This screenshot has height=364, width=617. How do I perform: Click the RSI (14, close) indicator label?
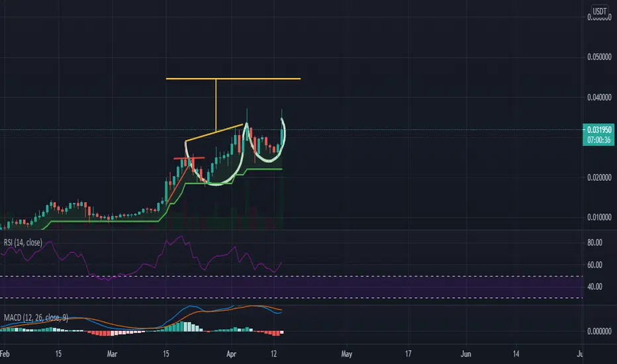23,242
